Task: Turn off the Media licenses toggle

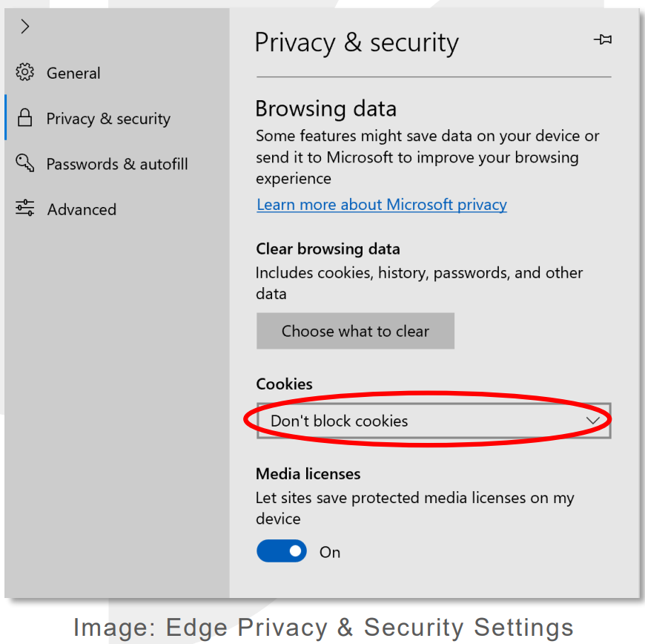Action: pos(282,551)
